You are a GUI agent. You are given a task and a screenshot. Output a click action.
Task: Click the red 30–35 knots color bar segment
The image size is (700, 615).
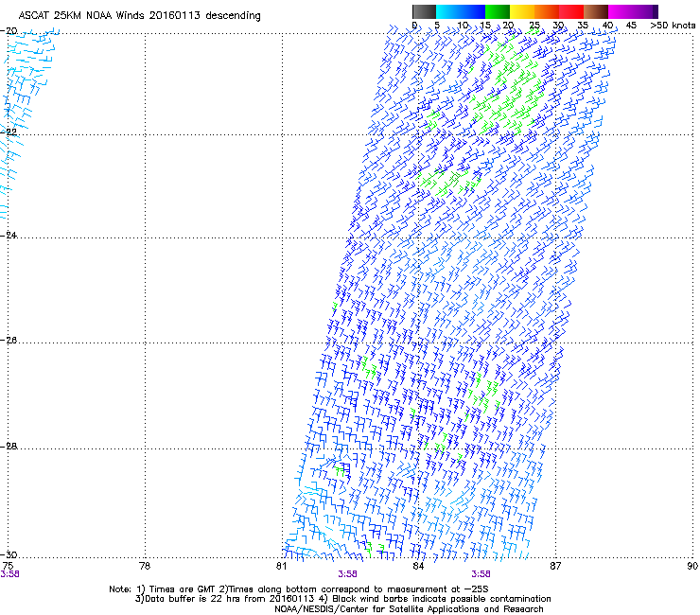pos(571,11)
